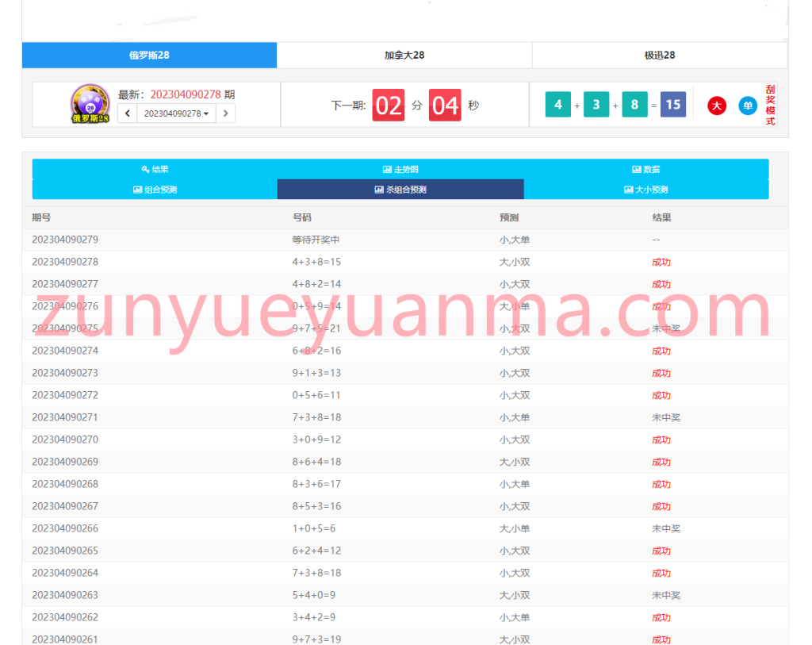
Task: Click 等待开奖中 pending draw text
Action: click(316, 240)
